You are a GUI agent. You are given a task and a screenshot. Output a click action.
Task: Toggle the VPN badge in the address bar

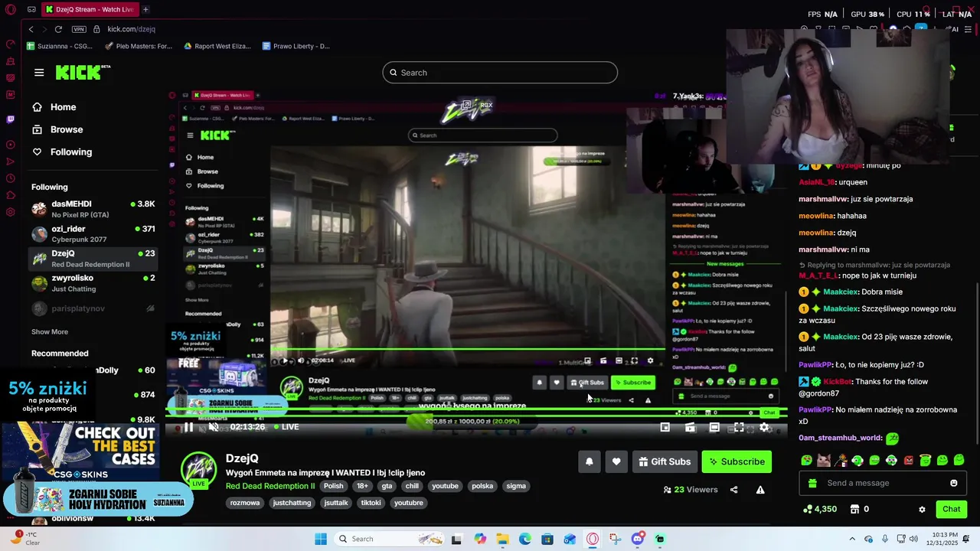[x=79, y=29]
